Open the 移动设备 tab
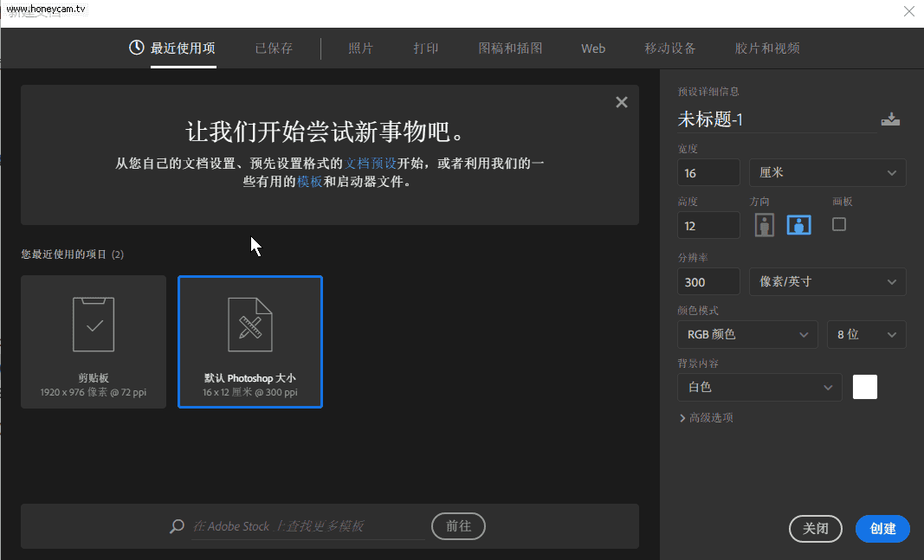 tap(669, 48)
